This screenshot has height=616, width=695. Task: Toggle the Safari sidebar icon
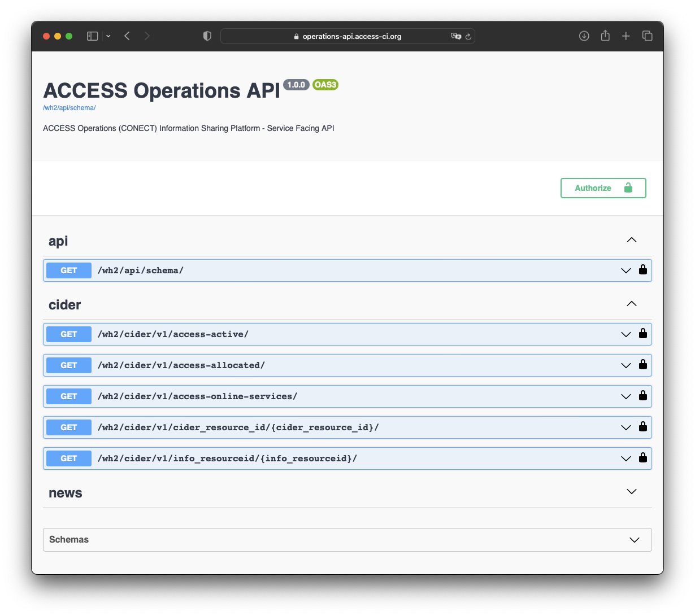pyautogui.click(x=93, y=36)
